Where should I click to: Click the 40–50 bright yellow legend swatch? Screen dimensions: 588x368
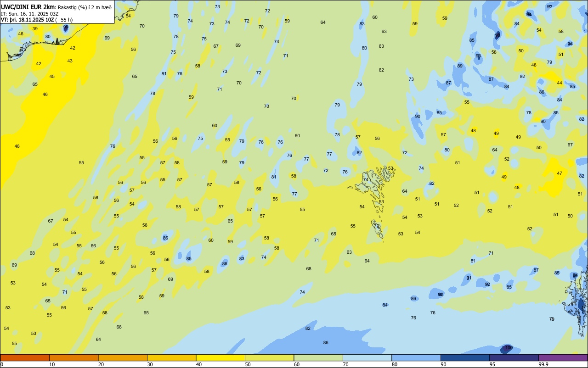click(x=220, y=357)
